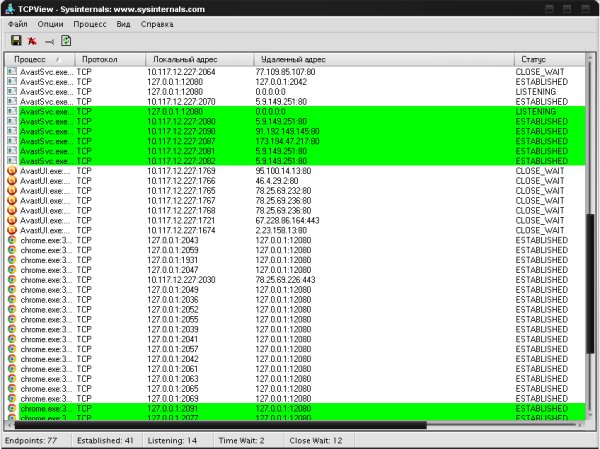The height and width of the screenshot is (449, 600).
Task: Select local address 127.0.0.1:2036
Action: click(x=173, y=300)
